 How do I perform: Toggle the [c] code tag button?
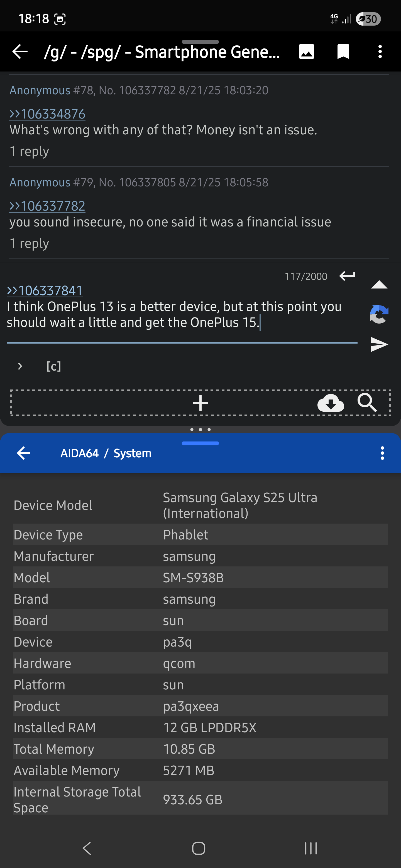54,366
